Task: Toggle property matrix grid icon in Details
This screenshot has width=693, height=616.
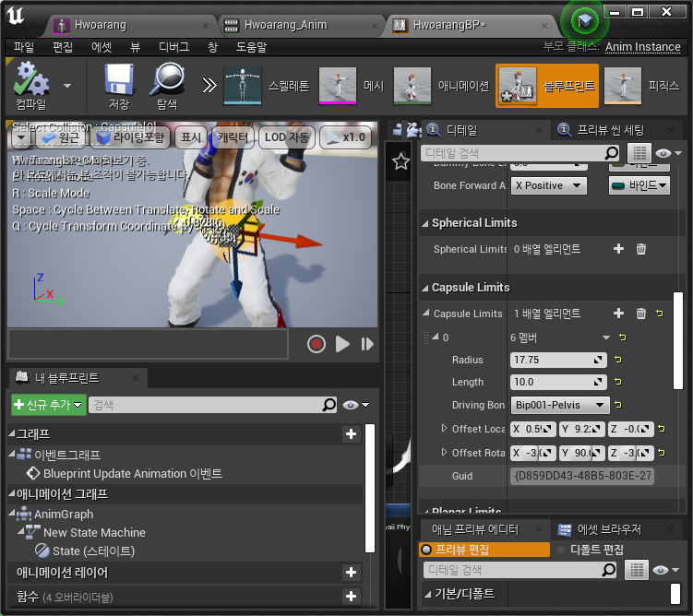Action: coord(639,153)
